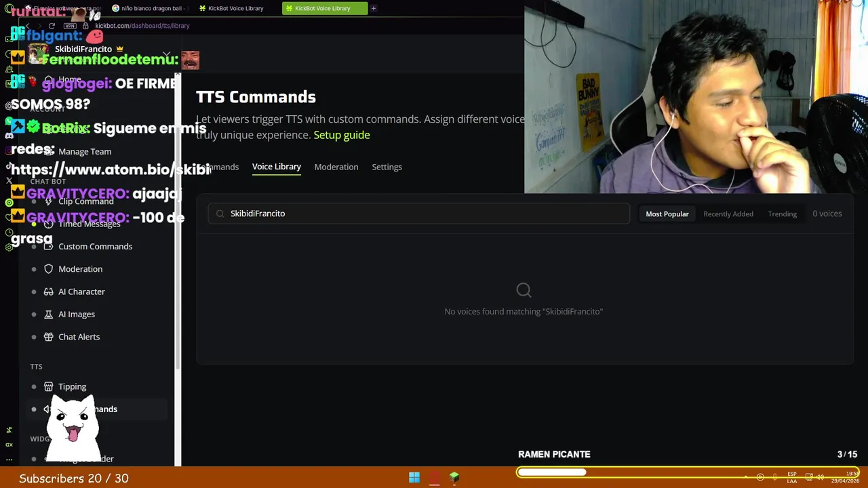Screen dimensions: 868x488
Task: Open the Setup guide link
Action: (x=342, y=135)
